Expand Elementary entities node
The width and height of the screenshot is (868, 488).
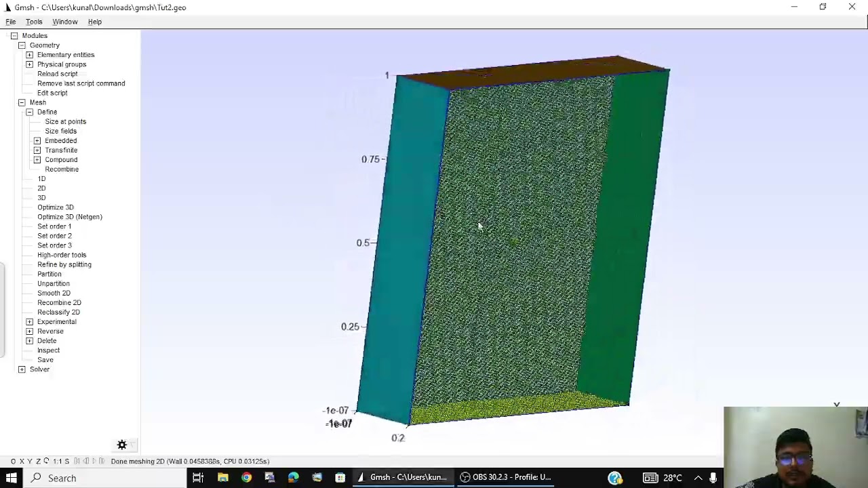29,55
